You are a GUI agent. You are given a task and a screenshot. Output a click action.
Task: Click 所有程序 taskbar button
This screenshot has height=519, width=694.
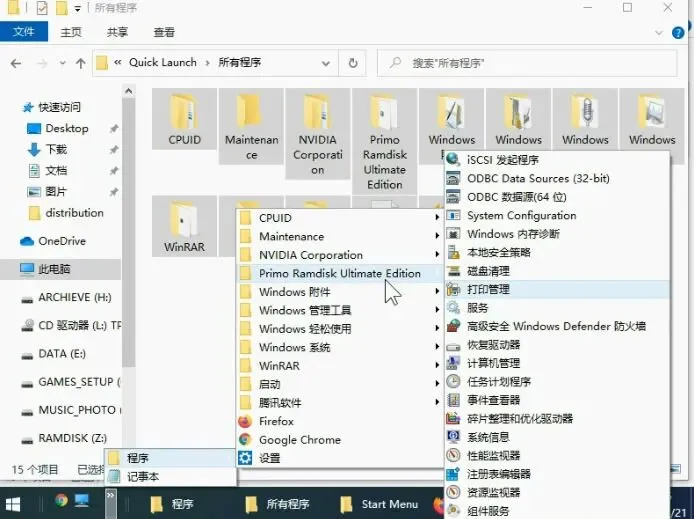[278, 504]
